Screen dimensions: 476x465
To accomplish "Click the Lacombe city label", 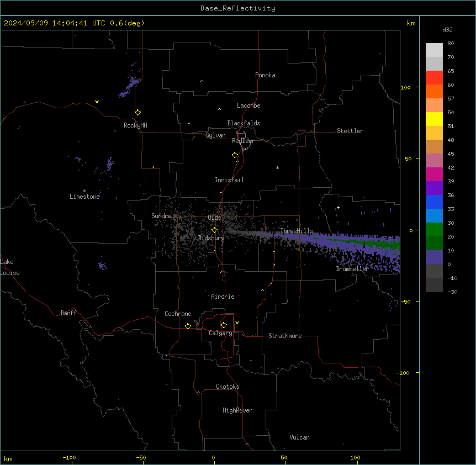I will click(x=248, y=105).
